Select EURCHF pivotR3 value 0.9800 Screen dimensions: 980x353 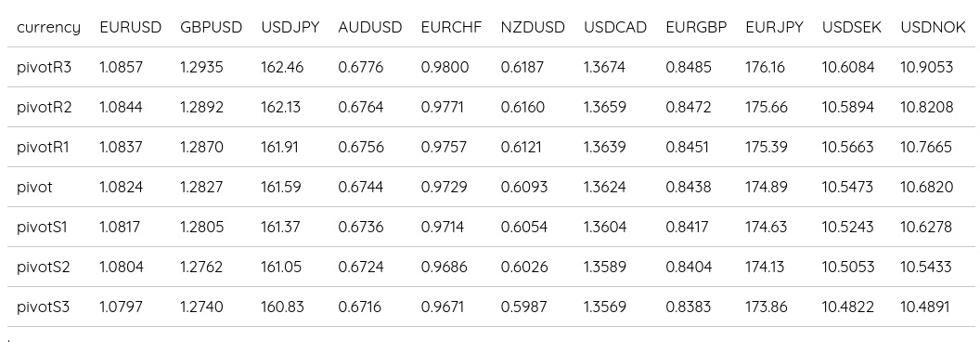(x=445, y=67)
